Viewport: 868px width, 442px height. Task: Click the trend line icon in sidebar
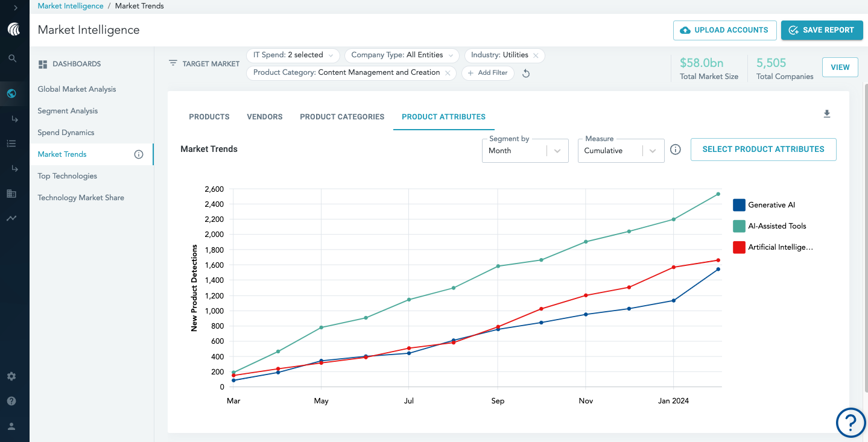click(11, 218)
